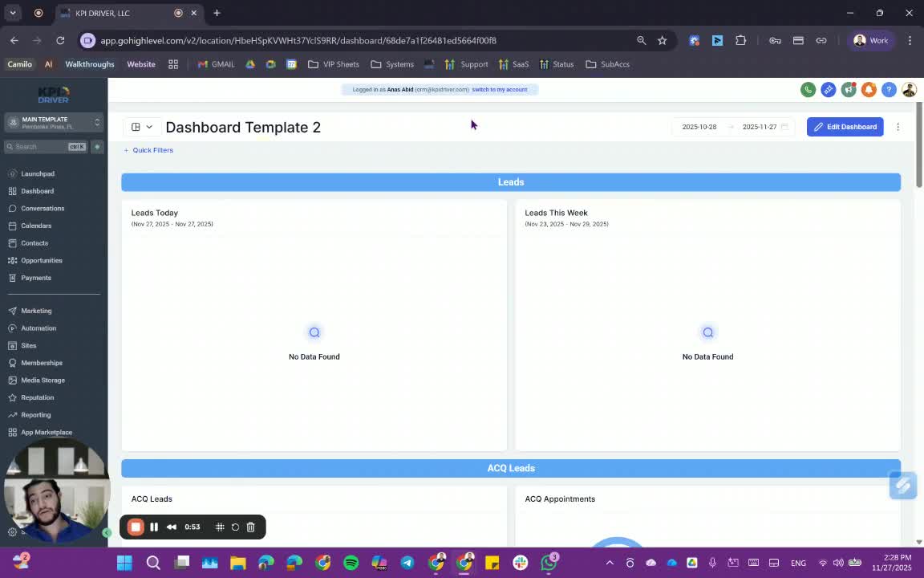The image size is (924, 578).
Task: Open the date range calendar icon
Action: [x=784, y=127]
